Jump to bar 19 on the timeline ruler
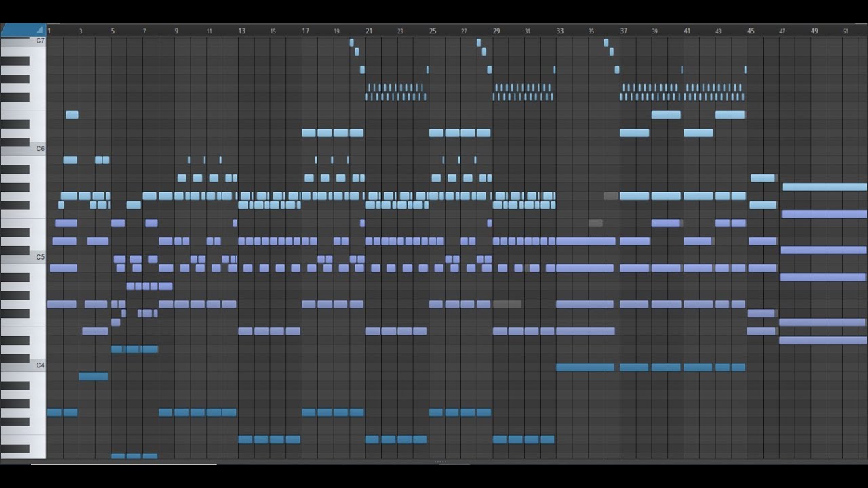The width and height of the screenshot is (868, 488). pos(336,31)
